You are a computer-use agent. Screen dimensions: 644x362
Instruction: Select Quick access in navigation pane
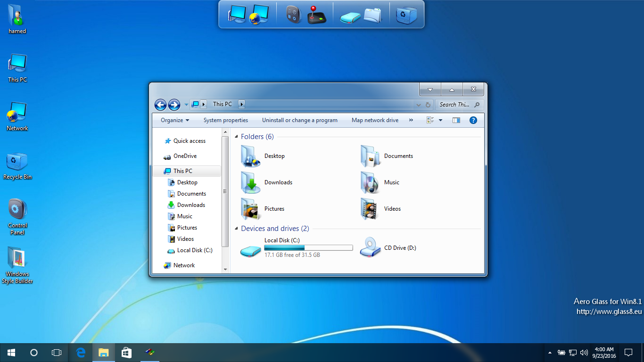[189, 141]
